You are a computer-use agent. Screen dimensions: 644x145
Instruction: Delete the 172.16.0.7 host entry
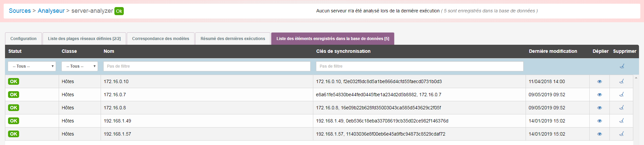click(x=622, y=95)
